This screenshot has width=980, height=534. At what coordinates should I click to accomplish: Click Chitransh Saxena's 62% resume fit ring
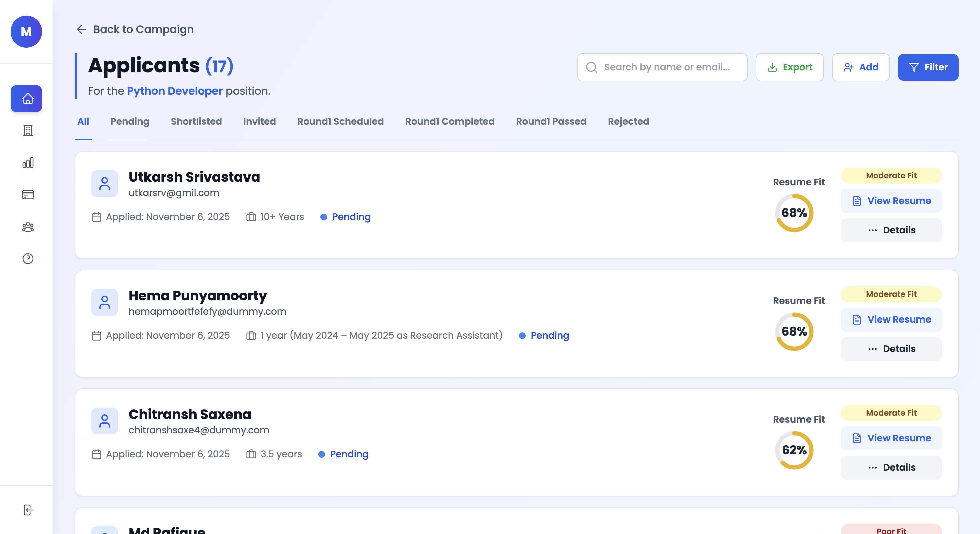tap(794, 451)
